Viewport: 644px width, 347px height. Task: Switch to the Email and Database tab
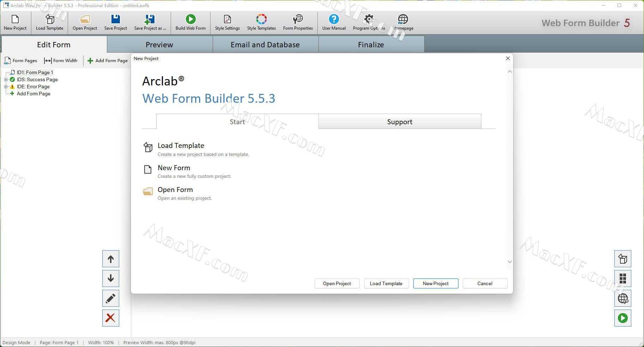265,44
